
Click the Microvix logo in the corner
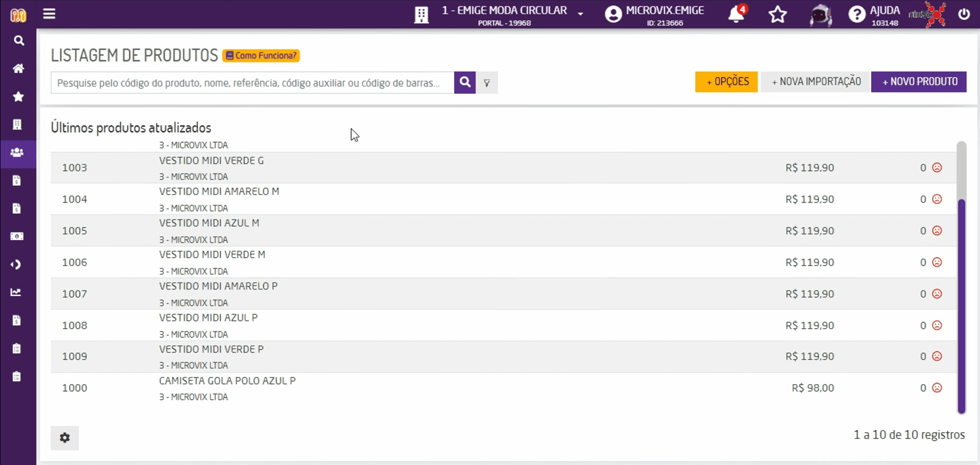tap(18, 15)
